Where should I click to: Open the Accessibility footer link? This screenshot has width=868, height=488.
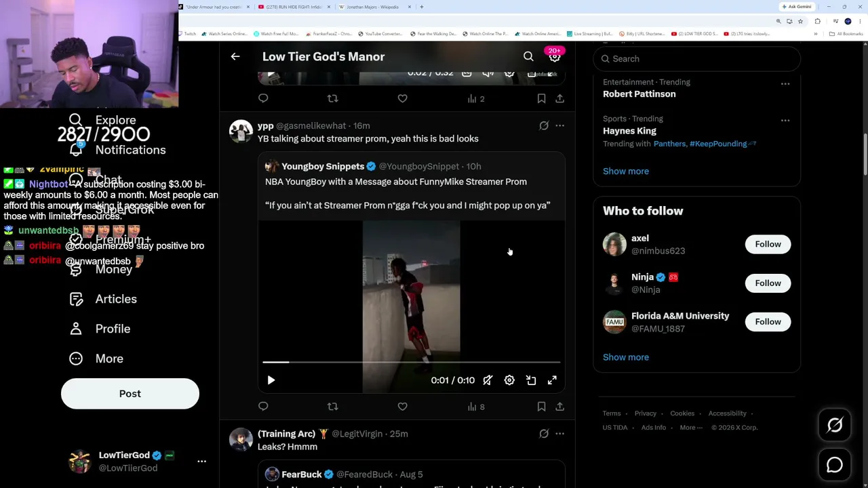point(728,413)
